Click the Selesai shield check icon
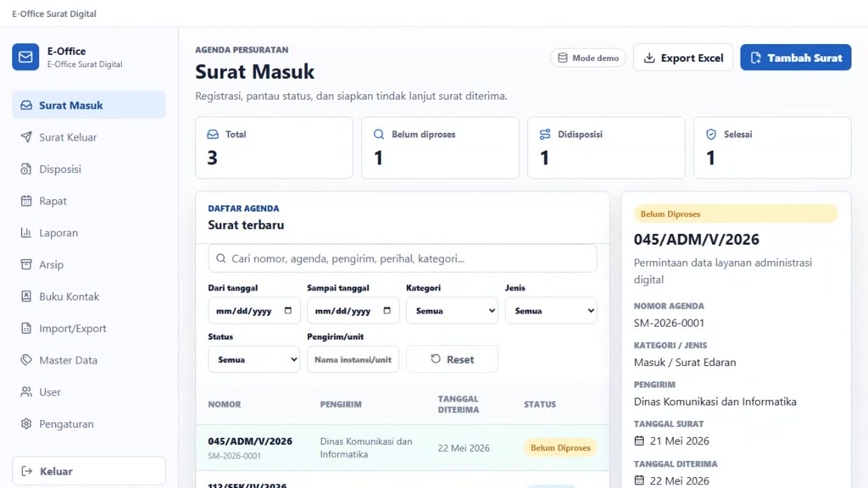868x488 pixels. [x=711, y=134]
